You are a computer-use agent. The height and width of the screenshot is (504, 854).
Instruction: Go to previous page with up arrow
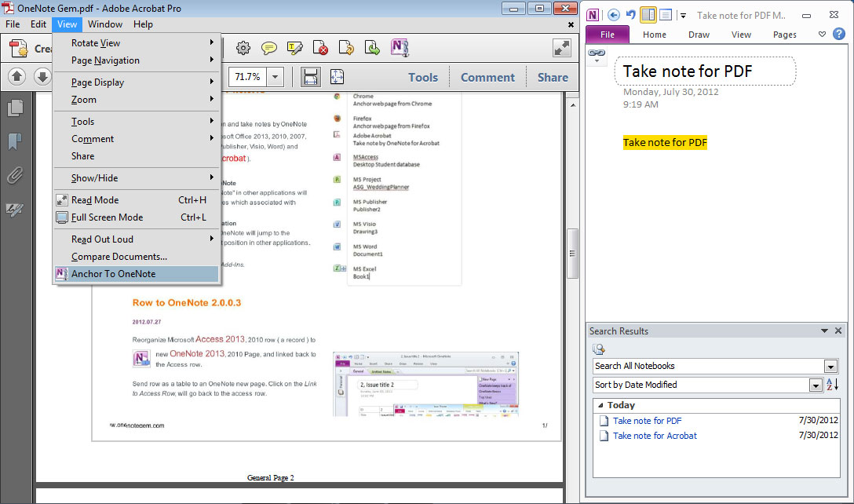(x=17, y=76)
